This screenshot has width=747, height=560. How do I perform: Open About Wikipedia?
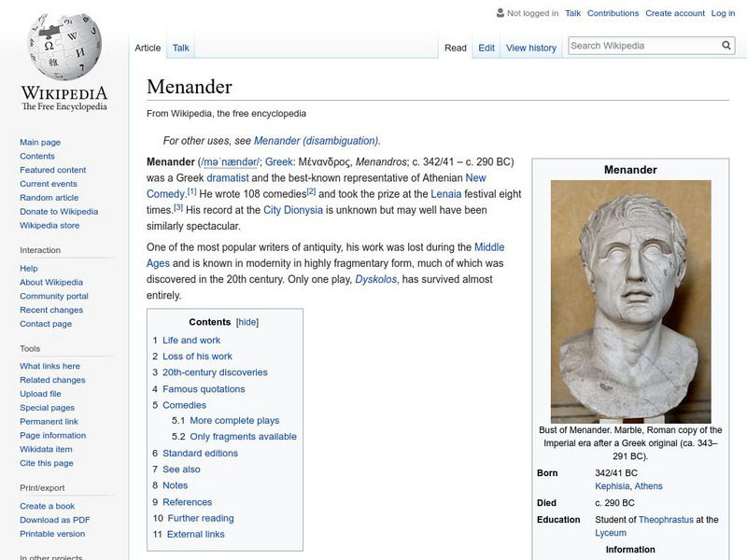(x=51, y=283)
